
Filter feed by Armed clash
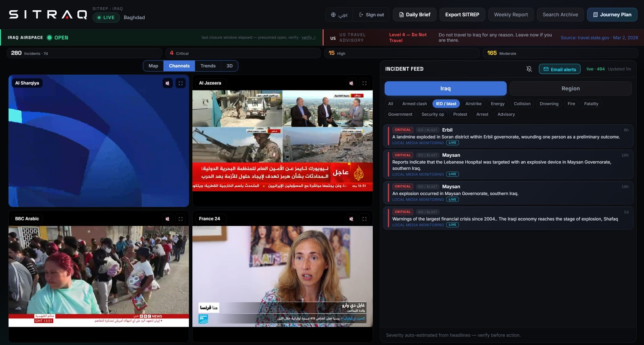pos(414,104)
